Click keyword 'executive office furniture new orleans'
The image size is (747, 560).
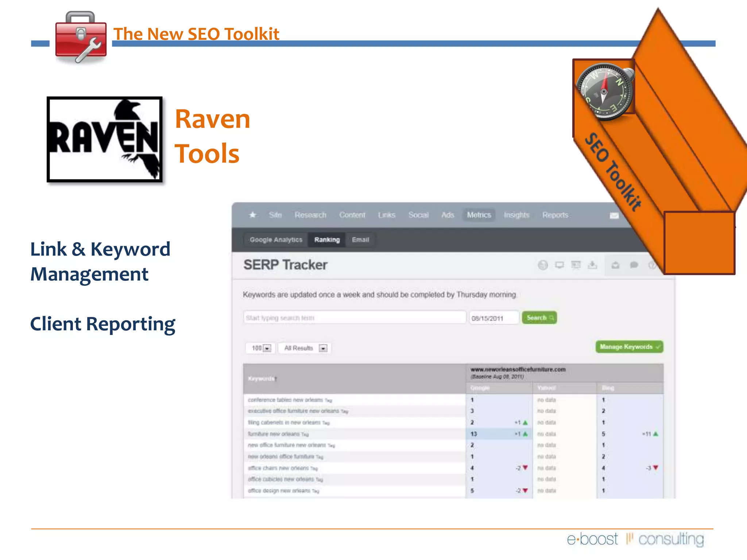294,411
